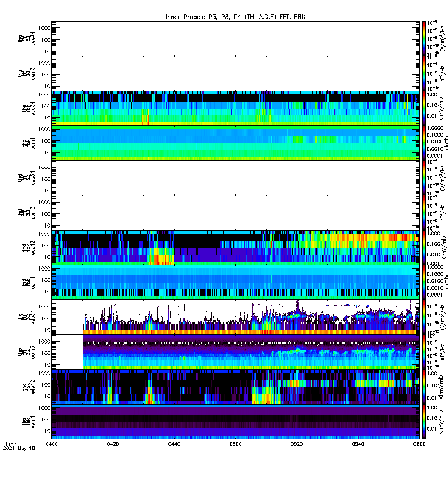Click the empty tha fff 32 edc34 plot
The width and height of the screenshot is (448, 478).
click(x=235, y=38)
